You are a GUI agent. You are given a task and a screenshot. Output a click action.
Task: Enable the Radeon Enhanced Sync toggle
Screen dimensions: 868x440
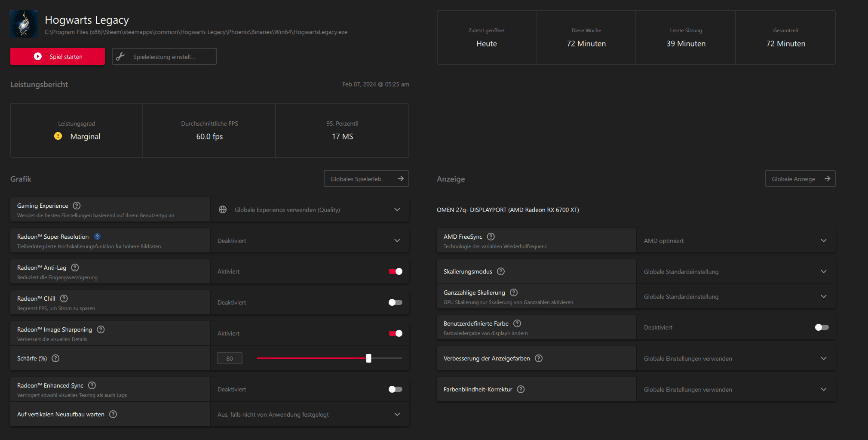pyautogui.click(x=396, y=389)
